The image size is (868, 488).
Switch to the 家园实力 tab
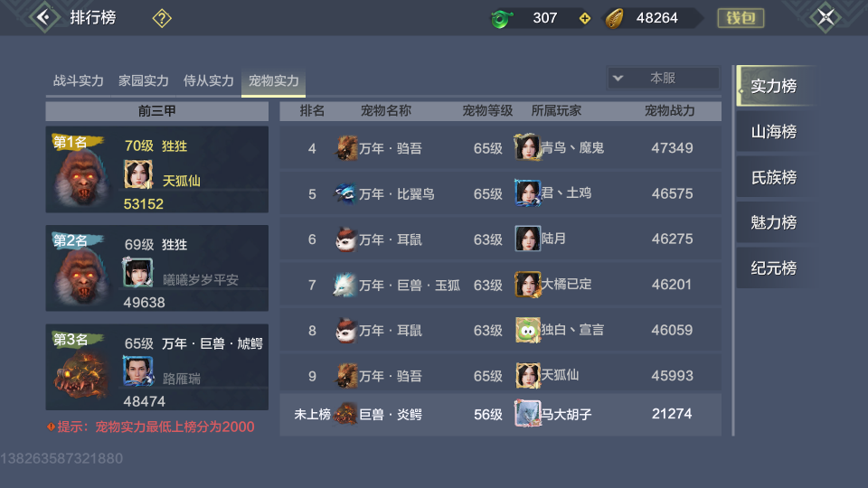point(144,80)
